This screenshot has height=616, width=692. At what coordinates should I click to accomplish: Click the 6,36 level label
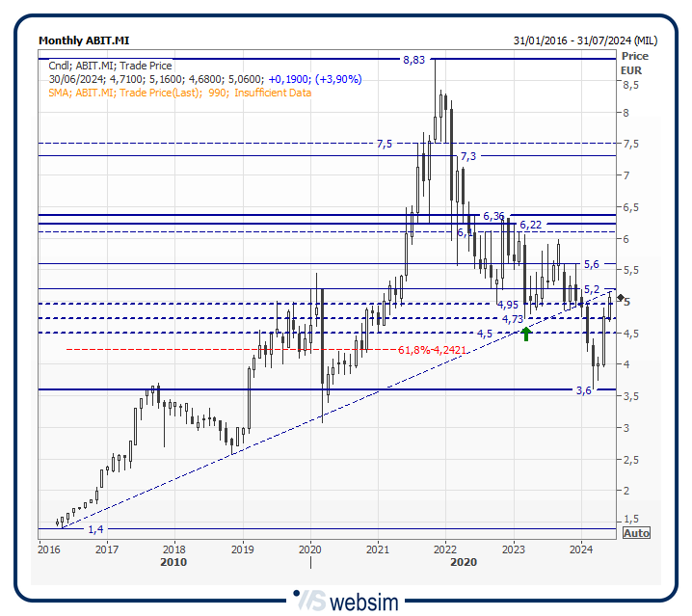pyautogui.click(x=494, y=216)
